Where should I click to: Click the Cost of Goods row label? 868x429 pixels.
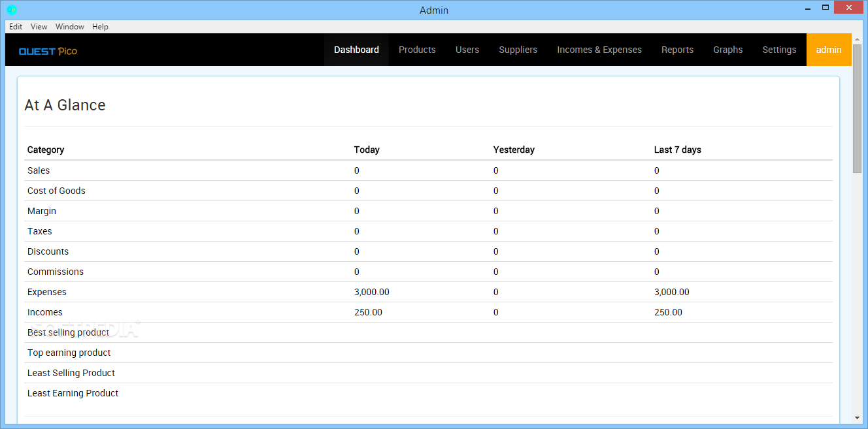pos(56,191)
